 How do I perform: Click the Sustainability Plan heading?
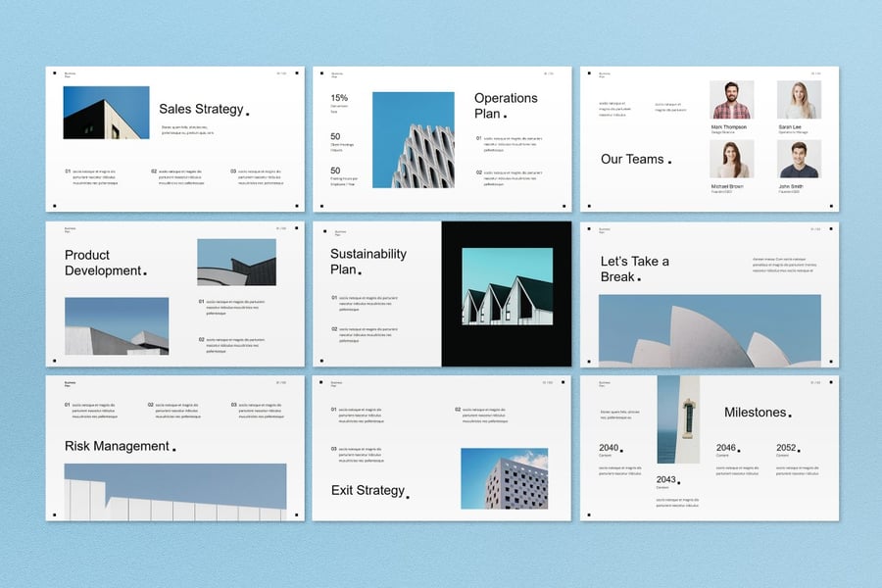pos(367,261)
